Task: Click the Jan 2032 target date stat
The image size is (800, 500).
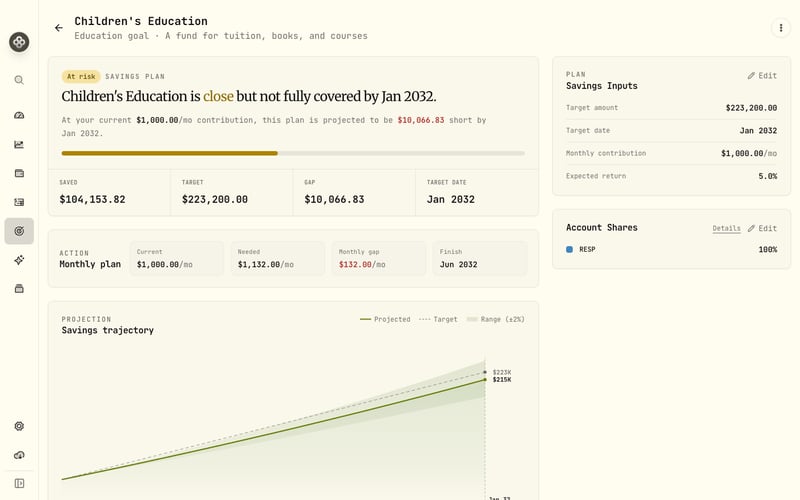Action: [x=451, y=199]
